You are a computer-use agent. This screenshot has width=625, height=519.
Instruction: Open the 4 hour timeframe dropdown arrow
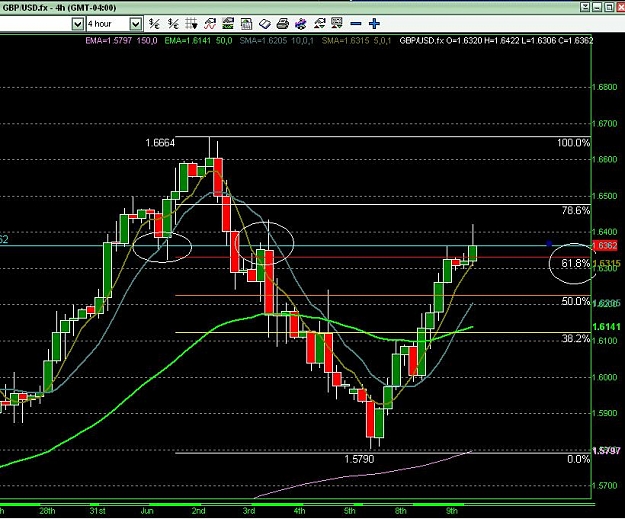[x=136, y=24]
